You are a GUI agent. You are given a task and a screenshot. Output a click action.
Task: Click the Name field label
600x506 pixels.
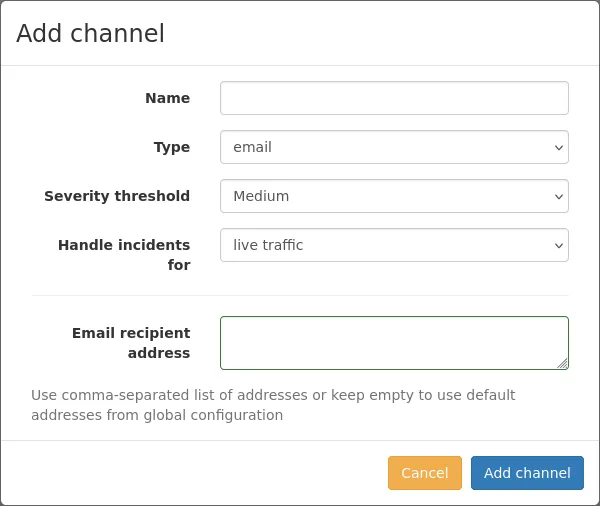(x=167, y=98)
